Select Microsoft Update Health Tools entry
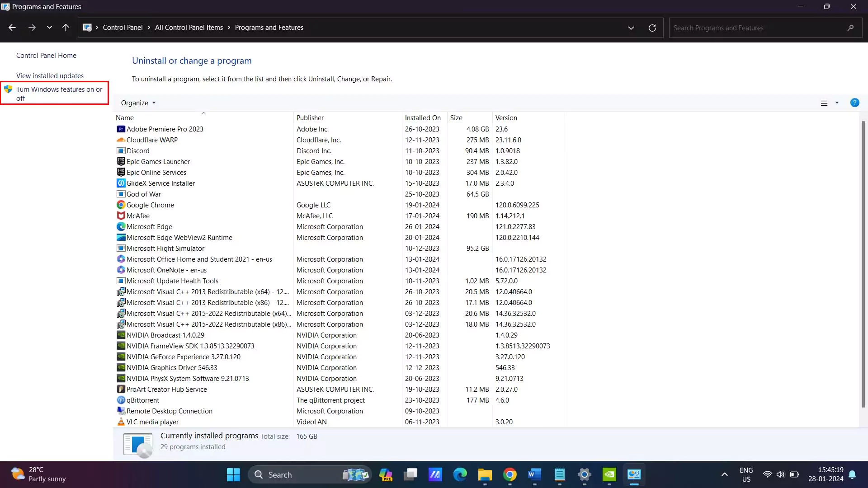Viewport: 868px width, 488px height. (172, 281)
